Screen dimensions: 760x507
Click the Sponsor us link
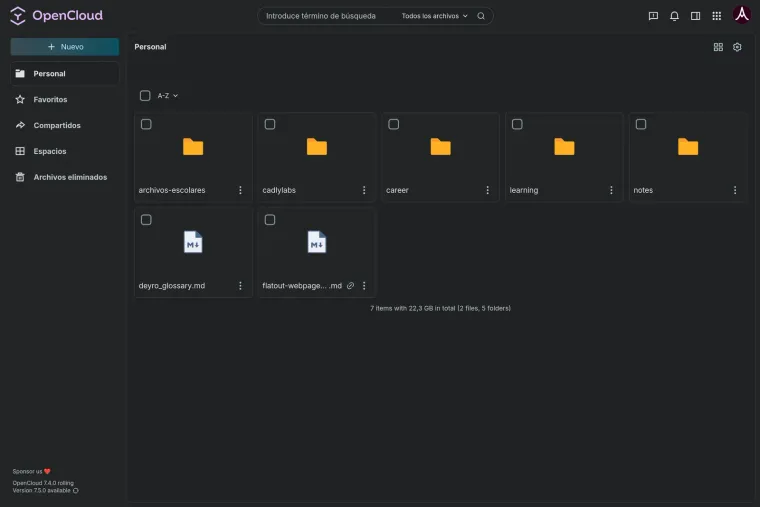32,471
